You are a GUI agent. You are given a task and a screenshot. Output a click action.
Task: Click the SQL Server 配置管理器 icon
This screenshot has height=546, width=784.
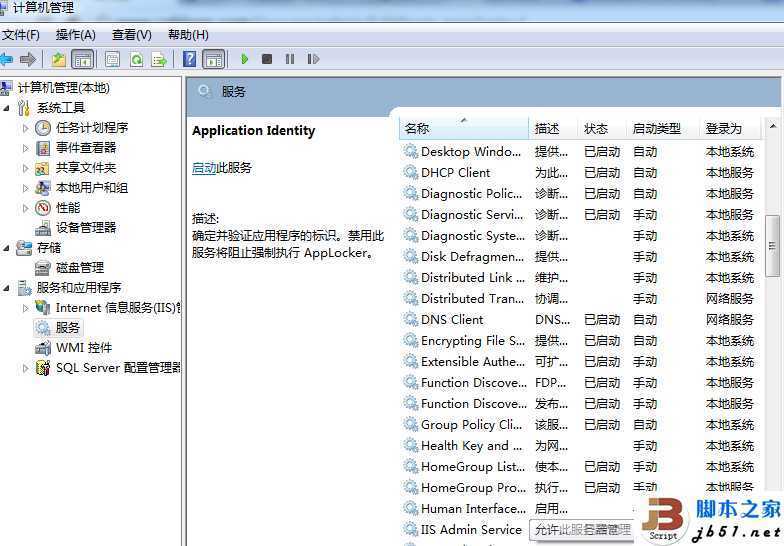click(43, 368)
